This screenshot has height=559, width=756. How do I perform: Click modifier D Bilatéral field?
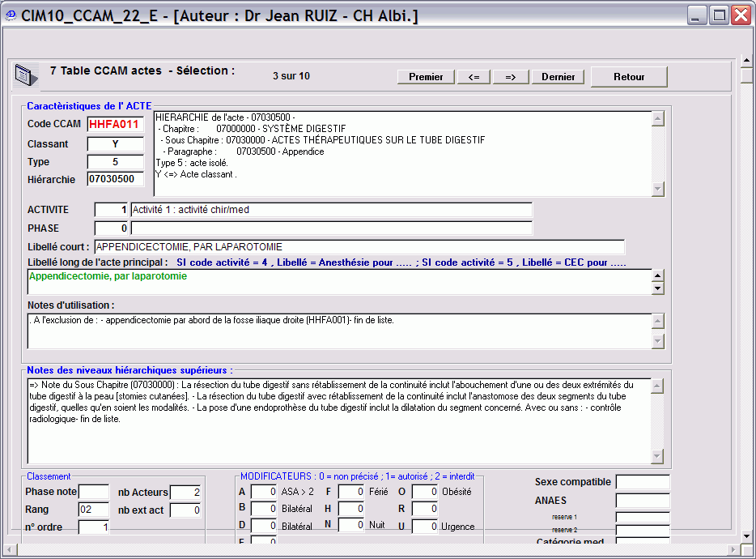coord(264,525)
